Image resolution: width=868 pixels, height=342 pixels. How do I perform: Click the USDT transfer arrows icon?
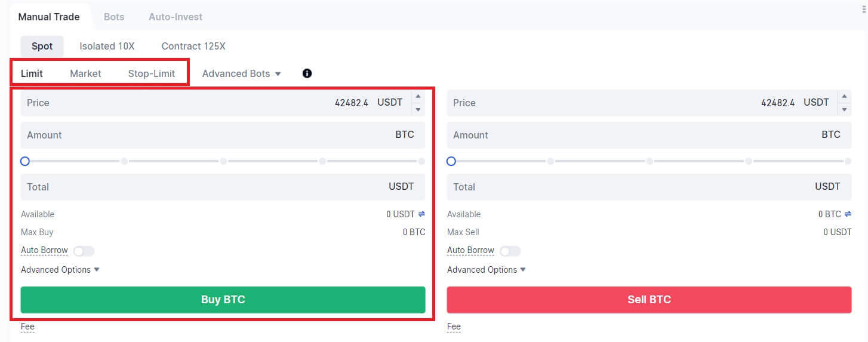click(x=421, y=214)
